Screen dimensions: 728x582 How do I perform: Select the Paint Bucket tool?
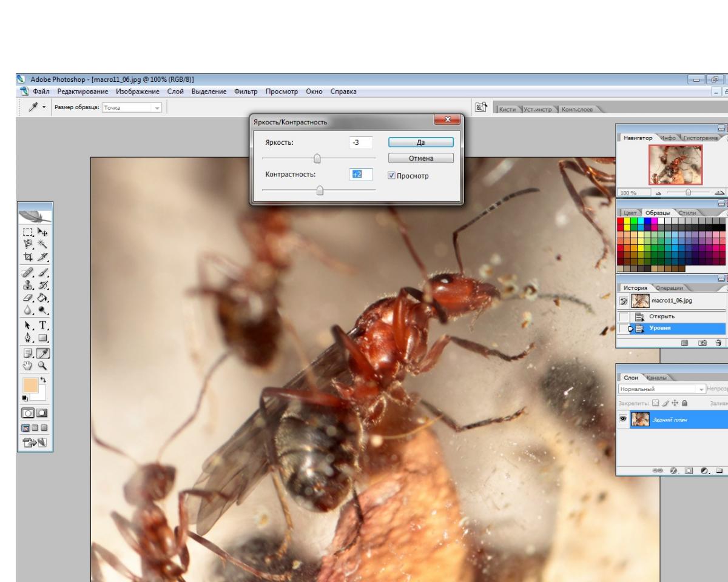(42, 297)
